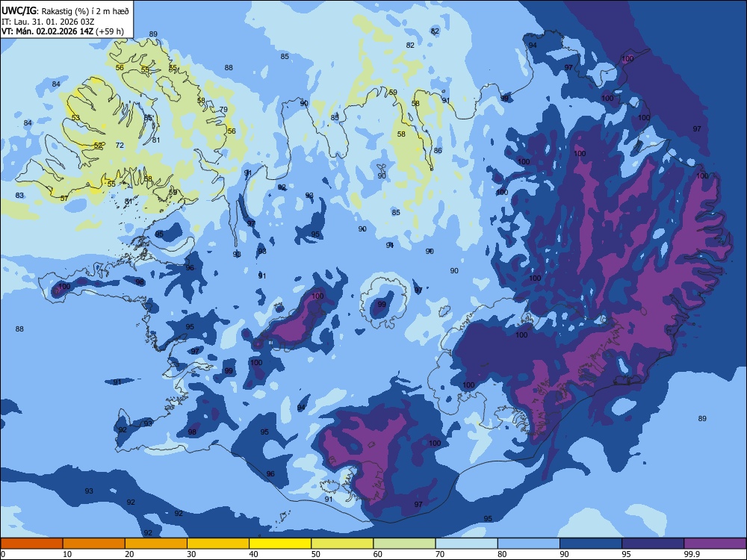Click the legend scale label '99.9'
The height and width of the screenshot is (560, 747).
tap(692, 554)
